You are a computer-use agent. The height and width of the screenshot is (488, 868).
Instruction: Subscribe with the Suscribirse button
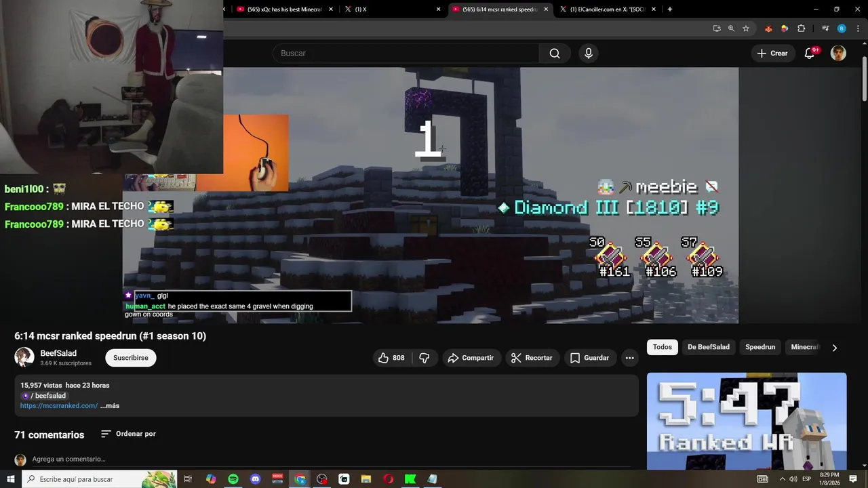131,358
